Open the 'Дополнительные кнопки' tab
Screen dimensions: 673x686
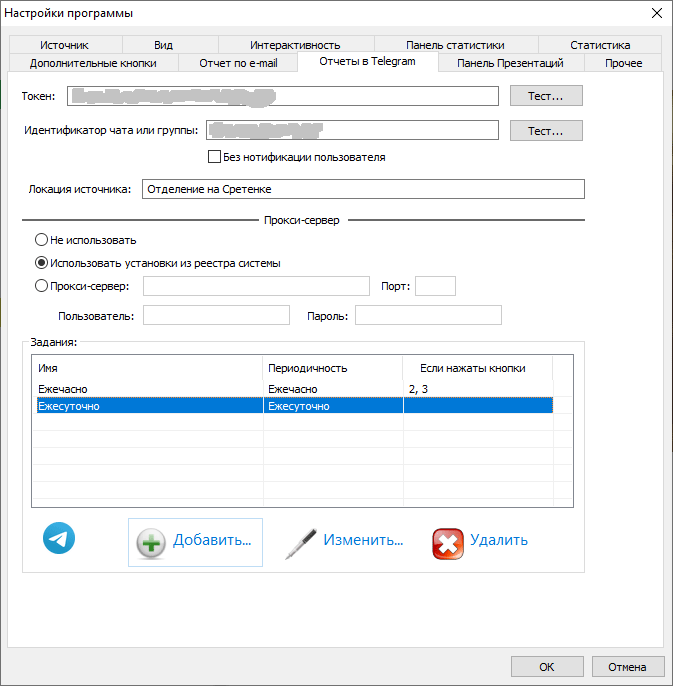tap(92, 63)
